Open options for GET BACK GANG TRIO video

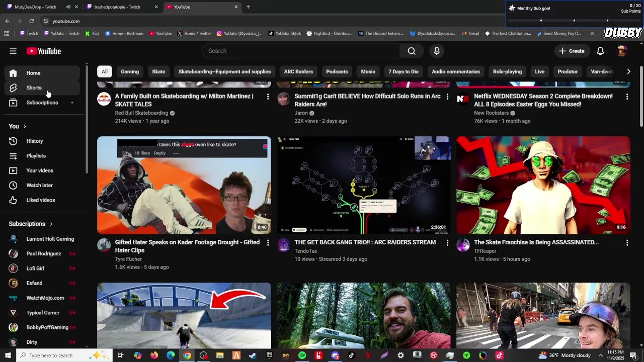point(447,243)
